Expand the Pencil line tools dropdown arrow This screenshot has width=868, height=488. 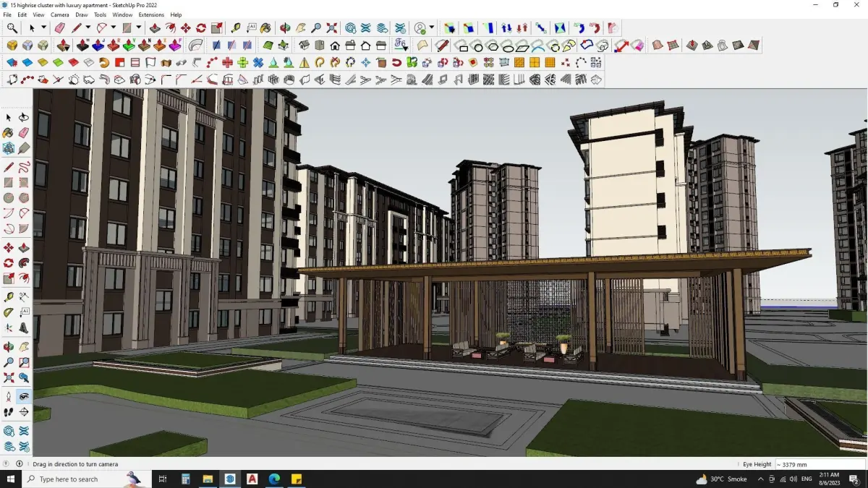pos(88,28)
